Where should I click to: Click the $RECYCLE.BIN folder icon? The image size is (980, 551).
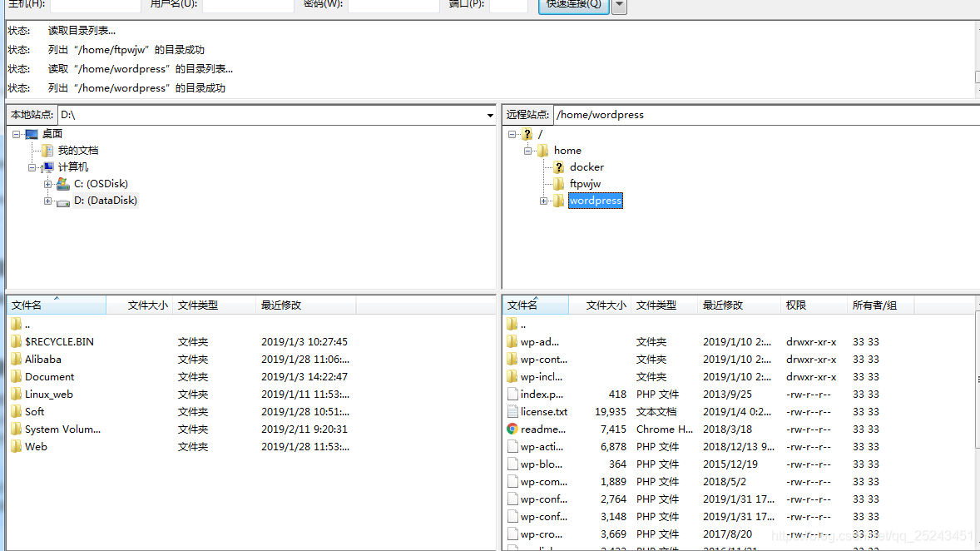tap(17, 341)
